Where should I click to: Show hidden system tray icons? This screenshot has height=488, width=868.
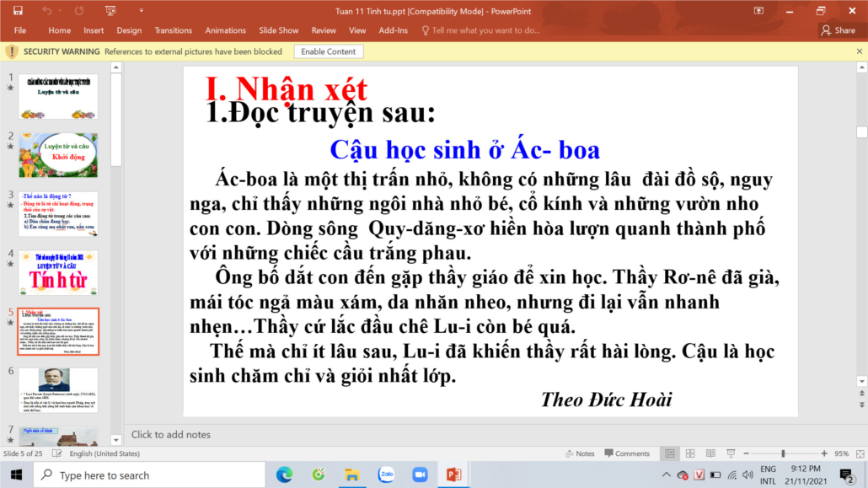[x=666, y=475]
